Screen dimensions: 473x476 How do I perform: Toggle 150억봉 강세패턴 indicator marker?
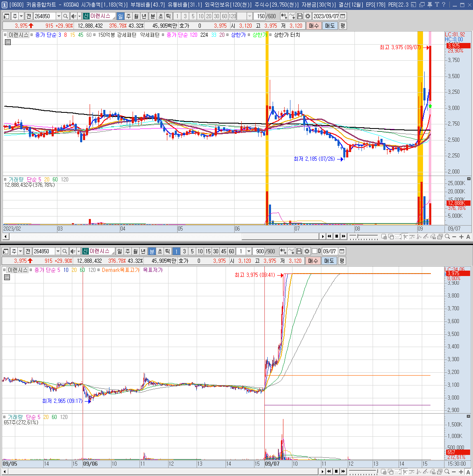click(95, 35)
